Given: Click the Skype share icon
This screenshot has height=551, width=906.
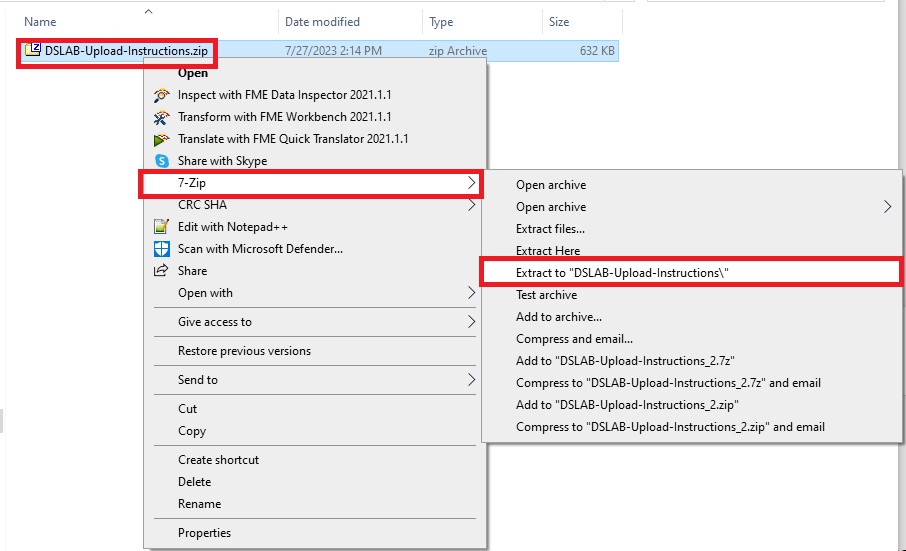Looking at the screenshot, I should [x=162, y=161].
